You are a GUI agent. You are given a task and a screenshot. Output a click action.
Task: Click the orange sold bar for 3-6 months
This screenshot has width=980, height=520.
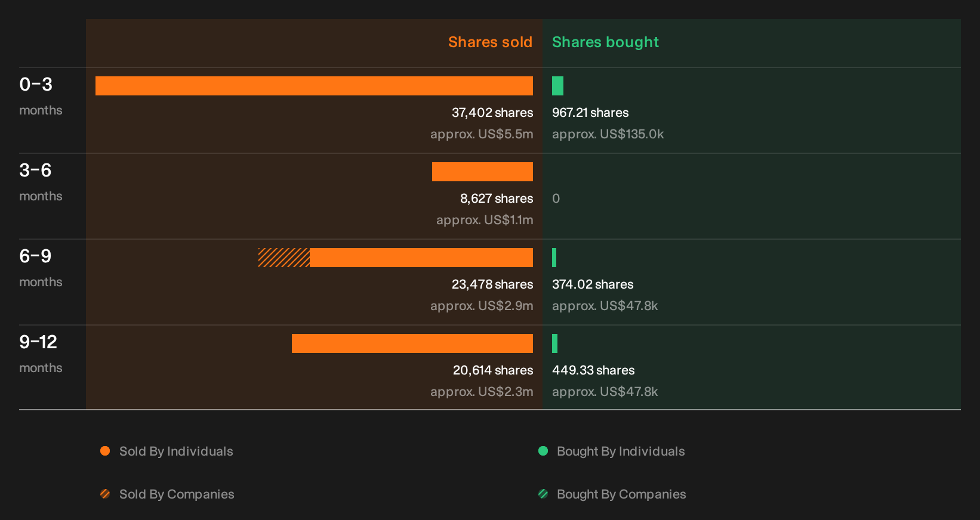482,172
